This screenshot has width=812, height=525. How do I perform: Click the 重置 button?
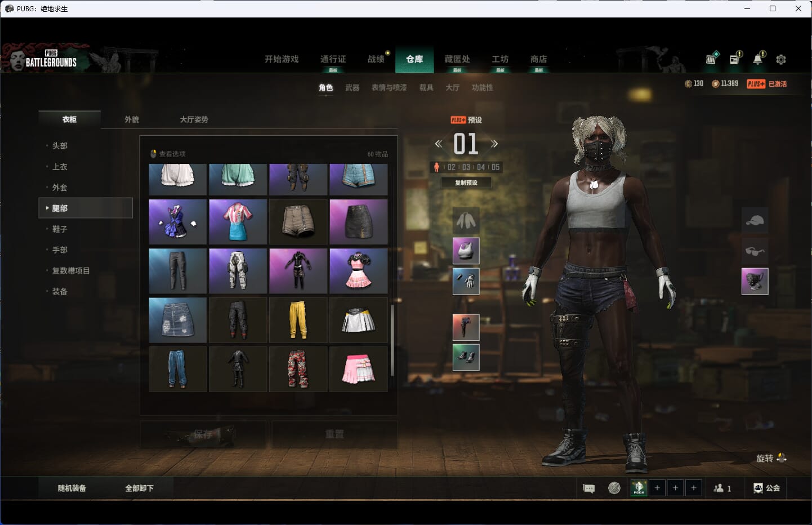coord(334,434)
